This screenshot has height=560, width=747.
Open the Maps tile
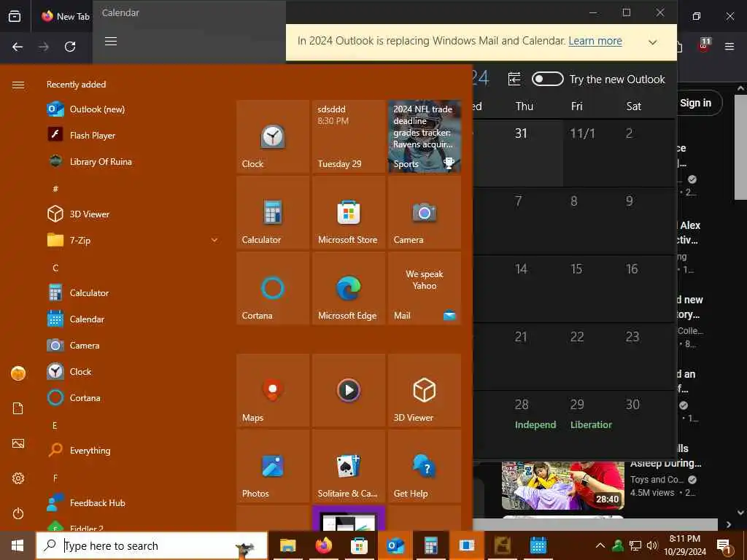point(273,390)
